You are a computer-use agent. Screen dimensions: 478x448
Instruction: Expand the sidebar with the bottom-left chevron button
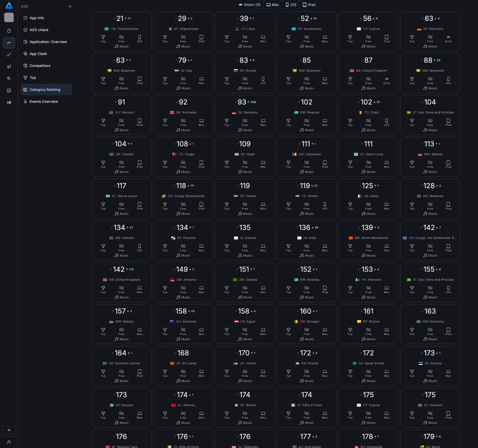9,430
